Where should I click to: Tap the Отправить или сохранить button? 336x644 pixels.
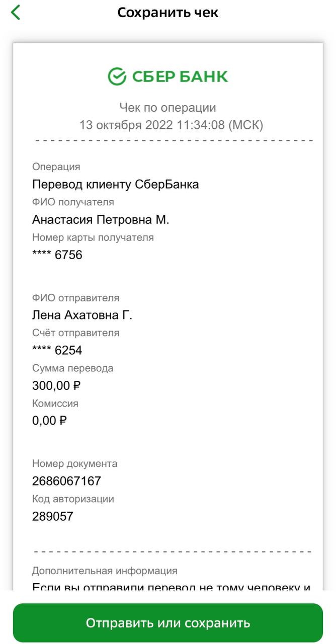coord(168,623)
